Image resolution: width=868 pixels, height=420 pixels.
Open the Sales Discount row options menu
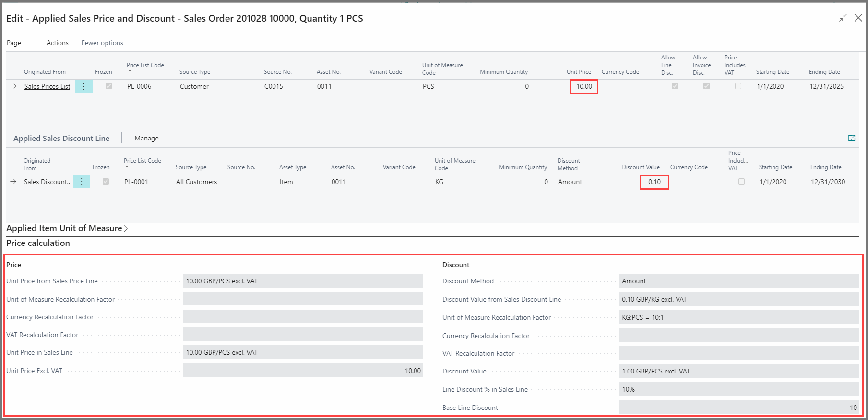tap(82, 182)
